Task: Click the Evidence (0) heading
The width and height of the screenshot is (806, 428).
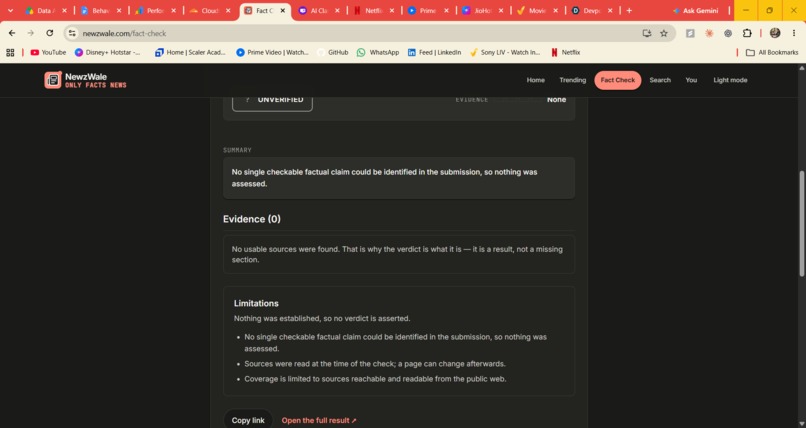Action: (x=252, y=219)
